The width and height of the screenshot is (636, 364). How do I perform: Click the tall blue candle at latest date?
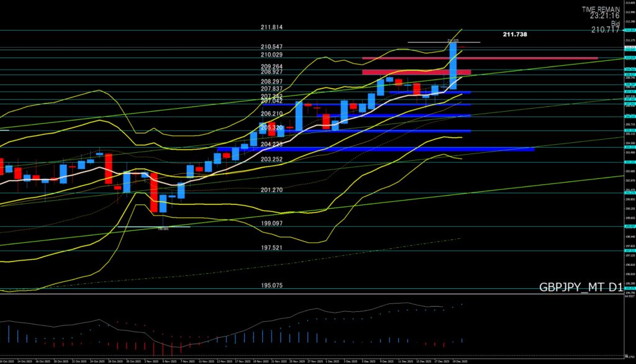(453, 65)
